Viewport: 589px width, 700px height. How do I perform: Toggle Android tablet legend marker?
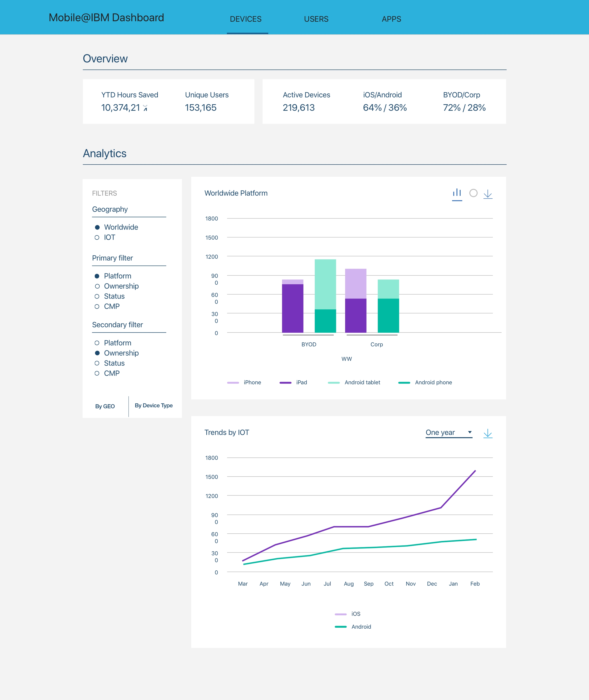pos(334,382)
